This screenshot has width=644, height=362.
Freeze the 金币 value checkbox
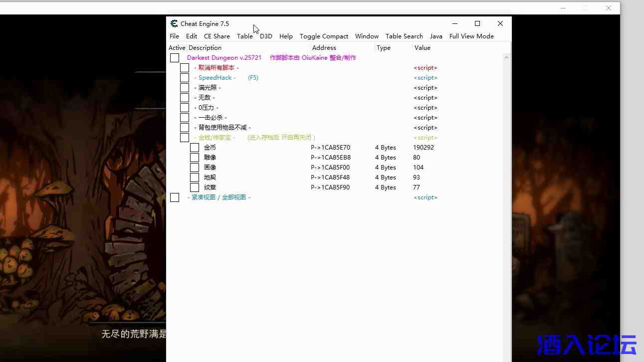coord(195,148)
